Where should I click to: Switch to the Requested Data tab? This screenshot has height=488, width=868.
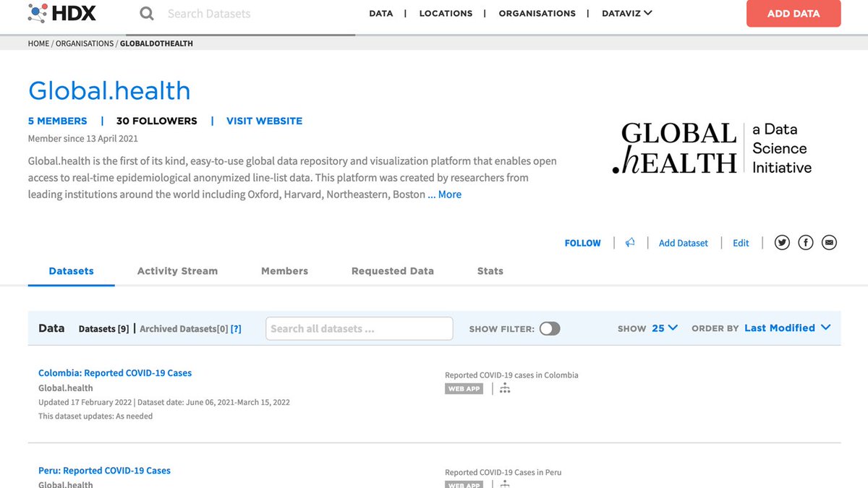pyautogui.click(x=393, y=271)
